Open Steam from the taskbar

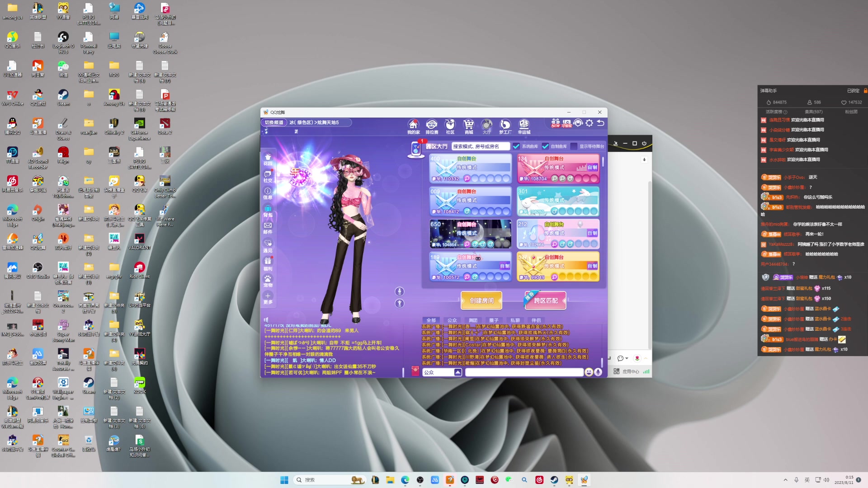[554, 480]
